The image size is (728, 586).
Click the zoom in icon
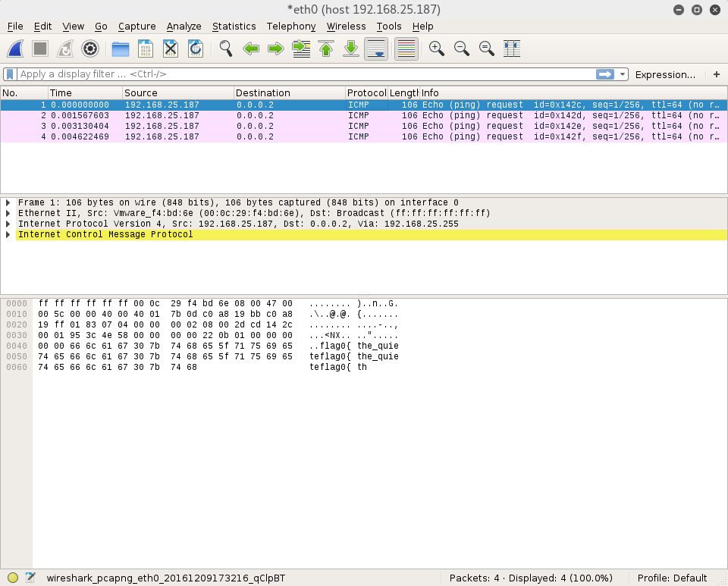click(436, 49)
